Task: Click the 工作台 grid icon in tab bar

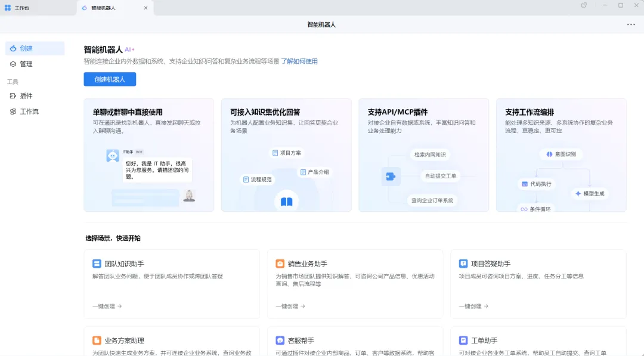Action: point(8,8)
